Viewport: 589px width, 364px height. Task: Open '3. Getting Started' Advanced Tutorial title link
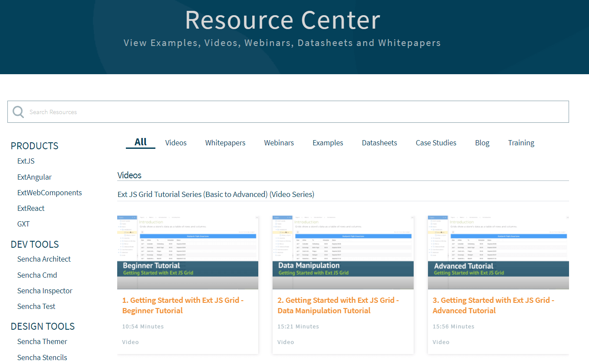494,305
